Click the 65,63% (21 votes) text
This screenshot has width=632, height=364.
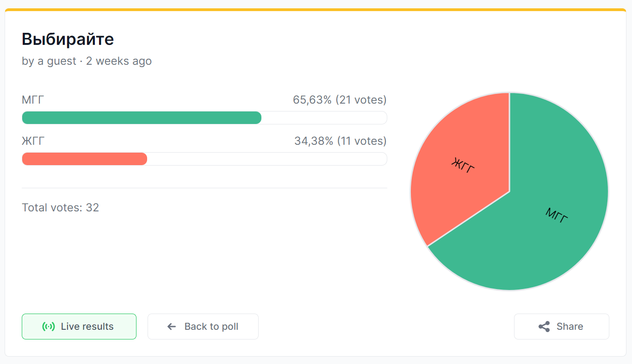(340, 100)
